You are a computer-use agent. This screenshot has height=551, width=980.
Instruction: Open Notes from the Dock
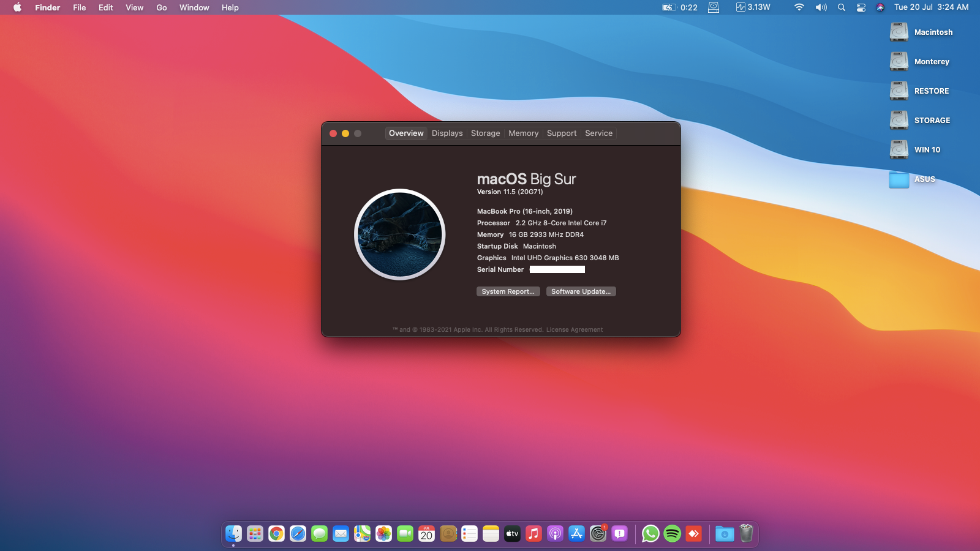[491, 534]
